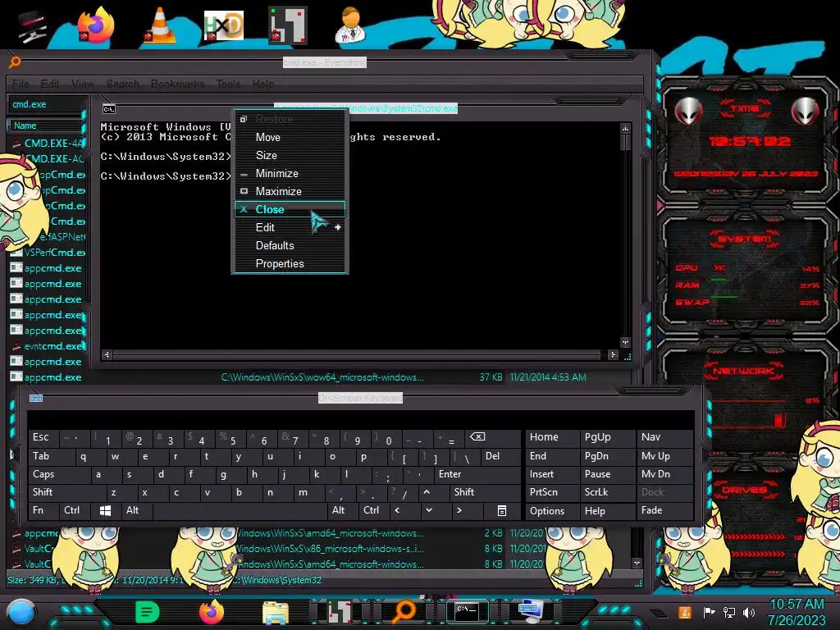This screenshot has height=630, width=840.
Task: Open the Bookmarks menu in Everything
Action: (177, 84)
